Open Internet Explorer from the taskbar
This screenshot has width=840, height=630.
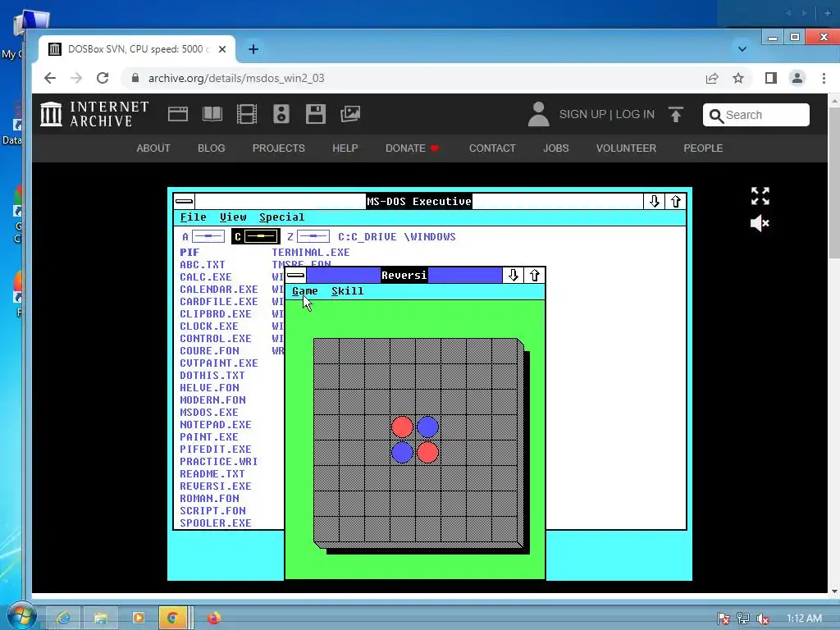coord(63,618)
